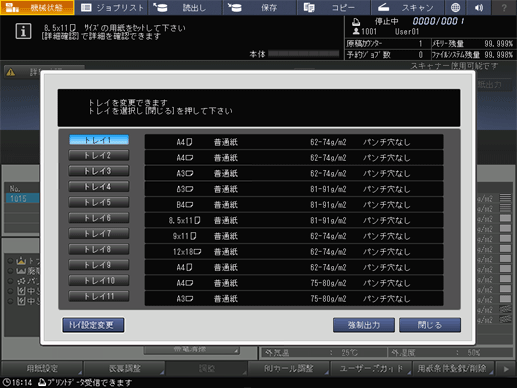Open the 機械状態 machine status tab
The image size is (517, 388).
click(37, 7)
